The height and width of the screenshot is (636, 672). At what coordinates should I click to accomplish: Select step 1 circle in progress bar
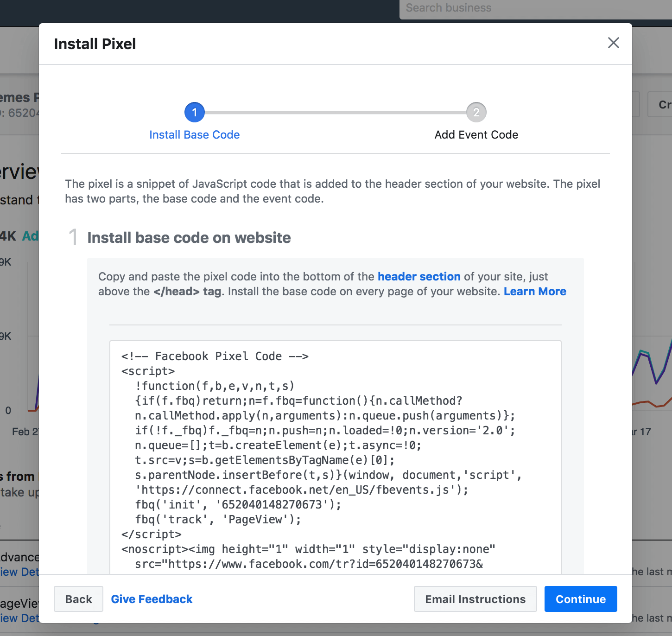pyautogui.click(x=195, y=112)
